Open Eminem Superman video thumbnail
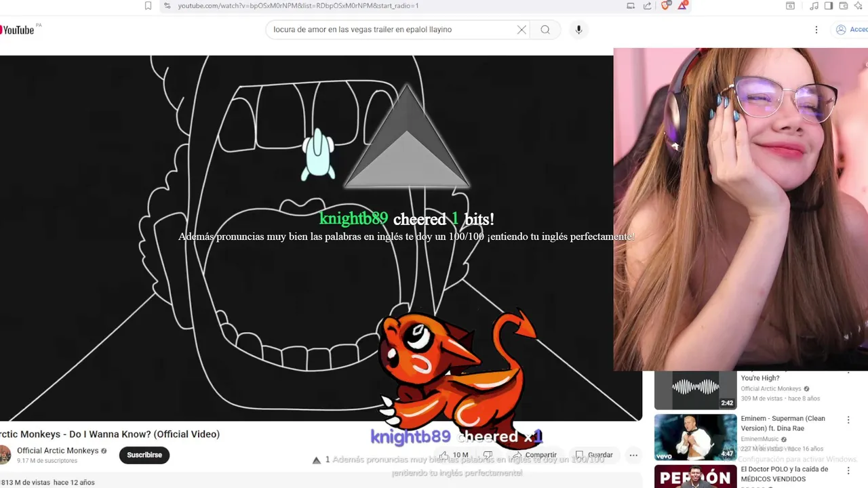 pos(695,437)
